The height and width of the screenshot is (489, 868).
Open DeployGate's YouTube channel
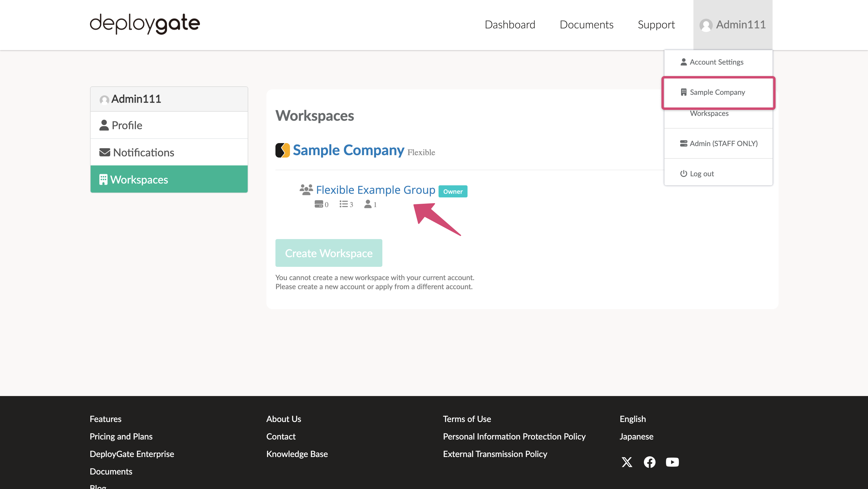[x=672, y=462]
